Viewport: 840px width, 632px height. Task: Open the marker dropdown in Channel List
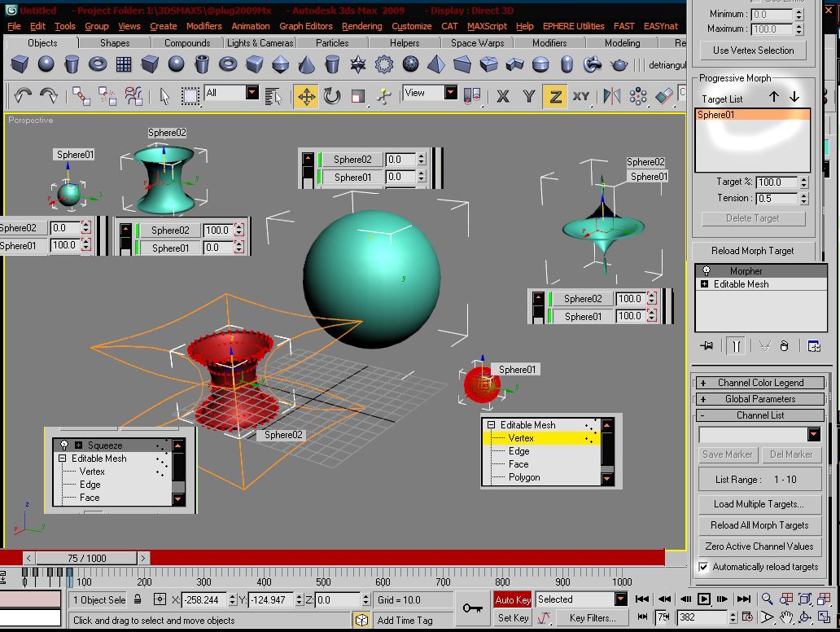point(814,433)
